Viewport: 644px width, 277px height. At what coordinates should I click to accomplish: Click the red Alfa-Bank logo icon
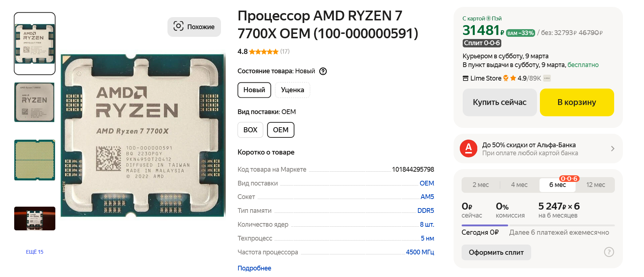pyautogui.click(x=469, y=149)
